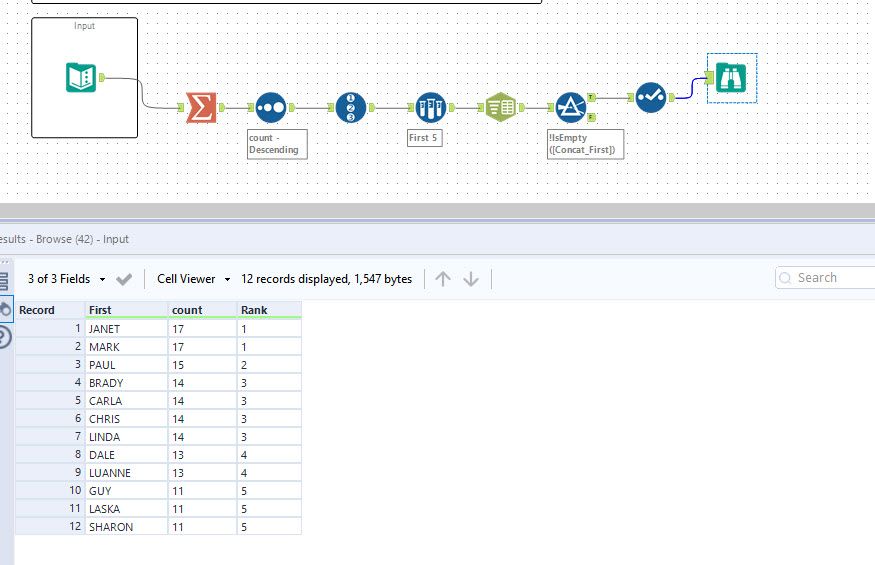Image resolution: width=875 pixels, height=565 pixels.
Task: Select the Input Data tool on canvas
Action: pyautogui.click(x=81, y=78)
